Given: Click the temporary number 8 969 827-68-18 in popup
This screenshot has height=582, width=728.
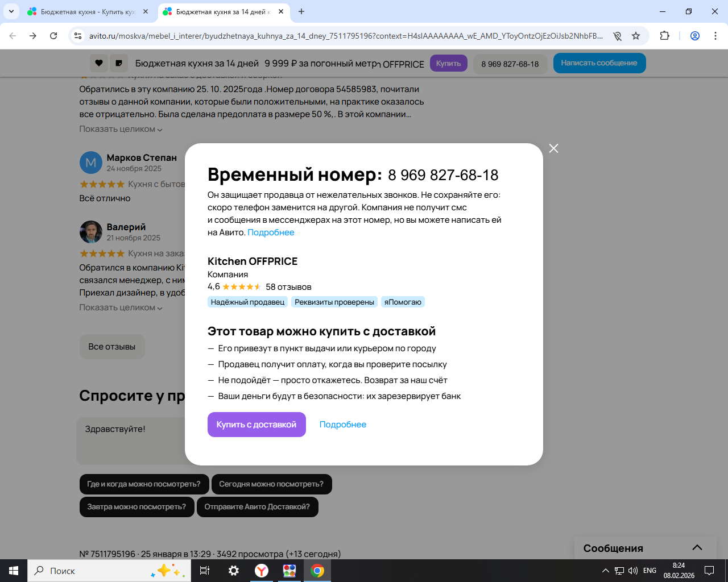Looking at the screenshot, I should 443,175.
